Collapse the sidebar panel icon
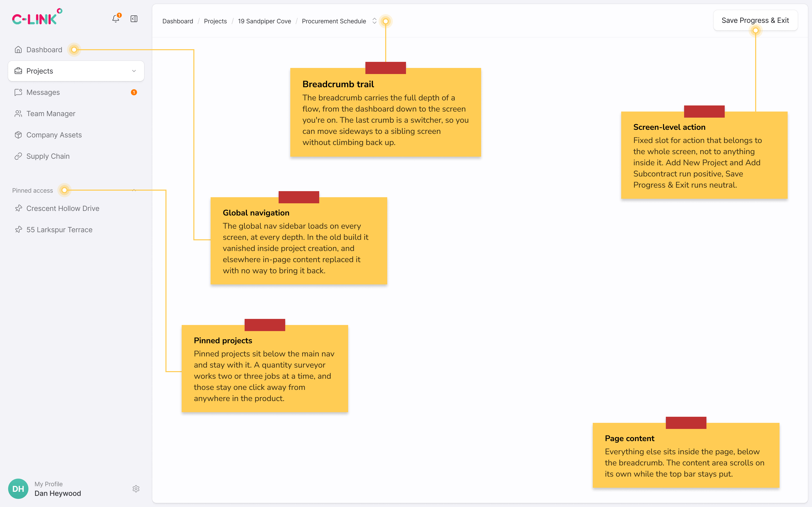 tap(134, 19)
